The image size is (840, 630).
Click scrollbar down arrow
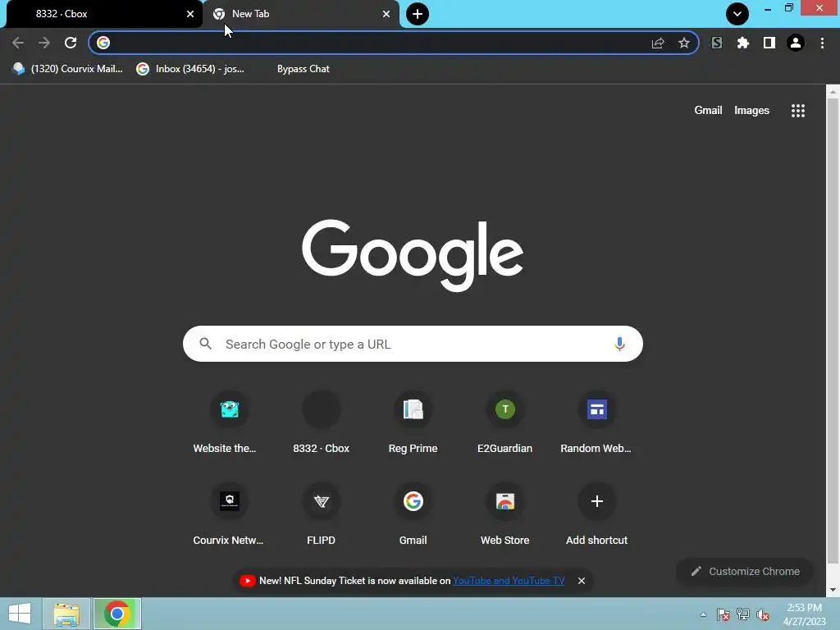coord(833,590)
